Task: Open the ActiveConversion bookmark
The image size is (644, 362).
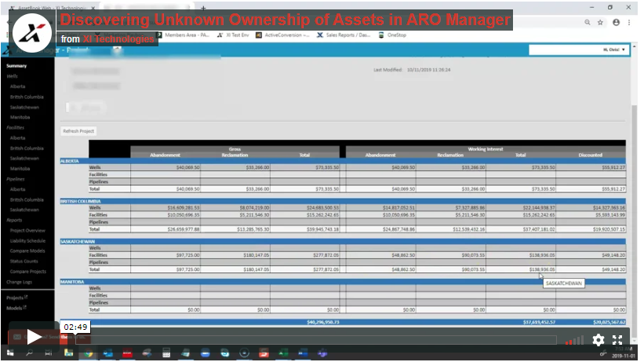Action: 282,35
